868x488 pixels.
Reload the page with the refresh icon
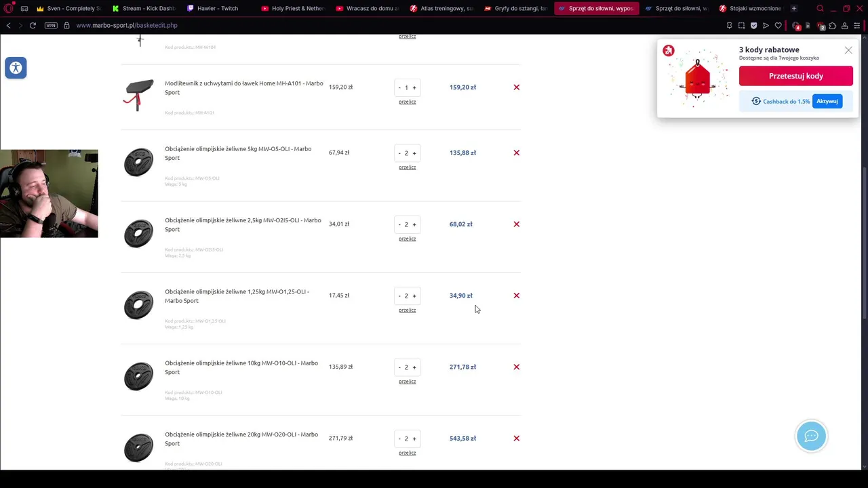(33, 25)
